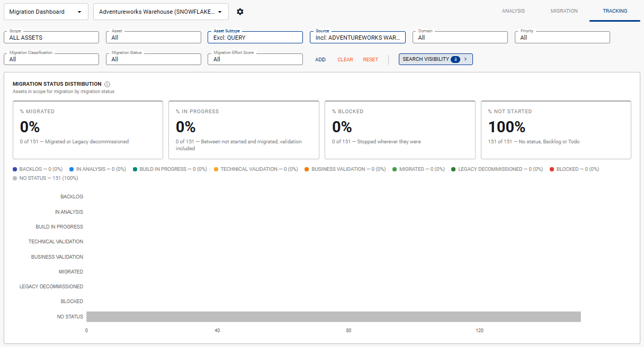Click the RESET filters button

371,60
